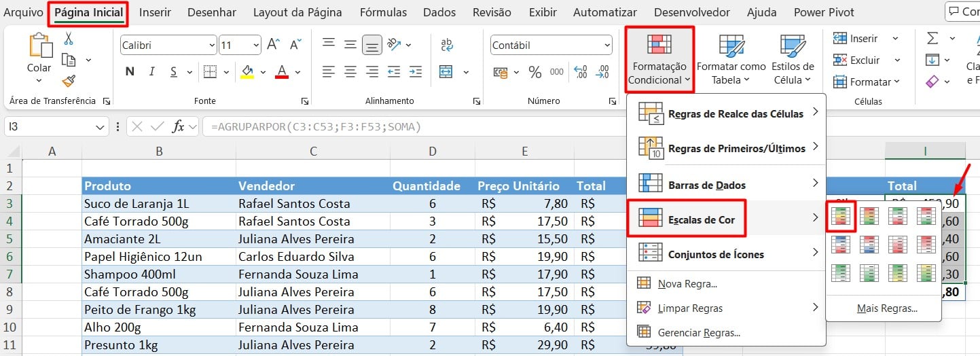The image size is (980, 356).
Task: Apply the thousands separator 000 style
Action: pos(557,71)
